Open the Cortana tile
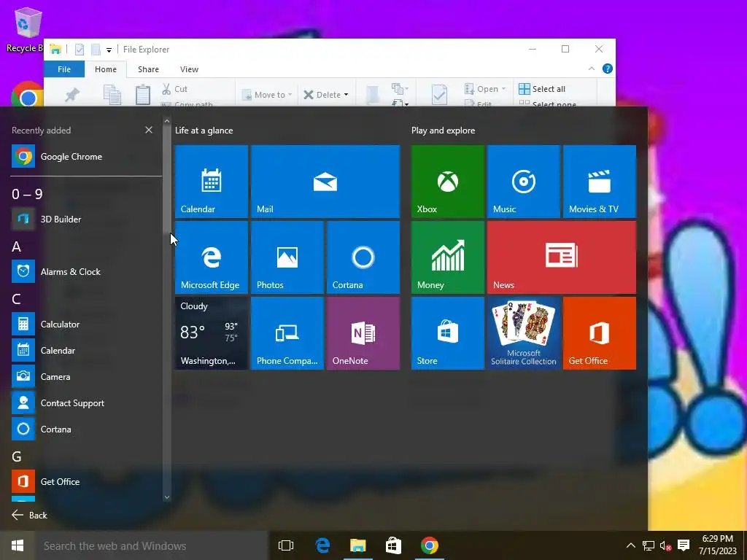747x560 pixels. (363, 257)
